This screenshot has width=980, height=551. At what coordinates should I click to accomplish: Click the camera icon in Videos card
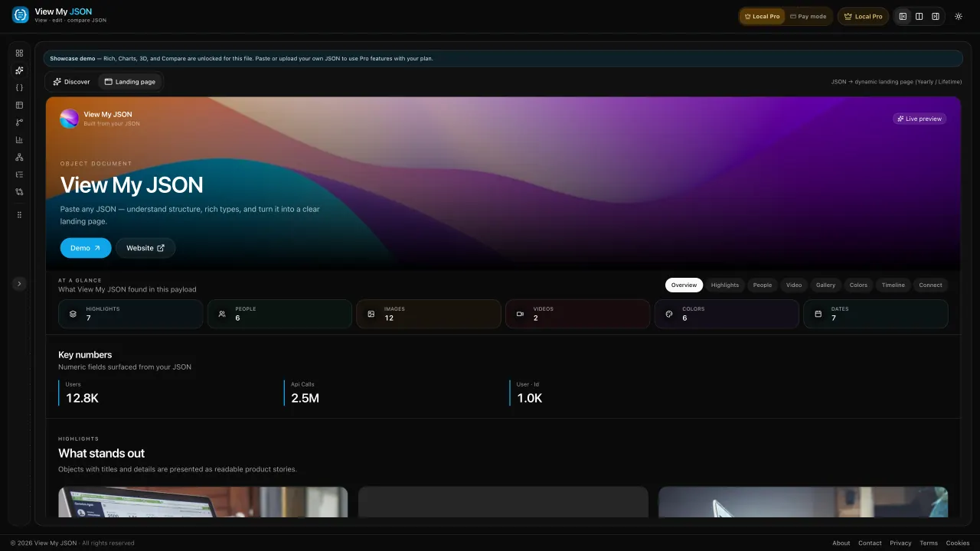point(520,314)
